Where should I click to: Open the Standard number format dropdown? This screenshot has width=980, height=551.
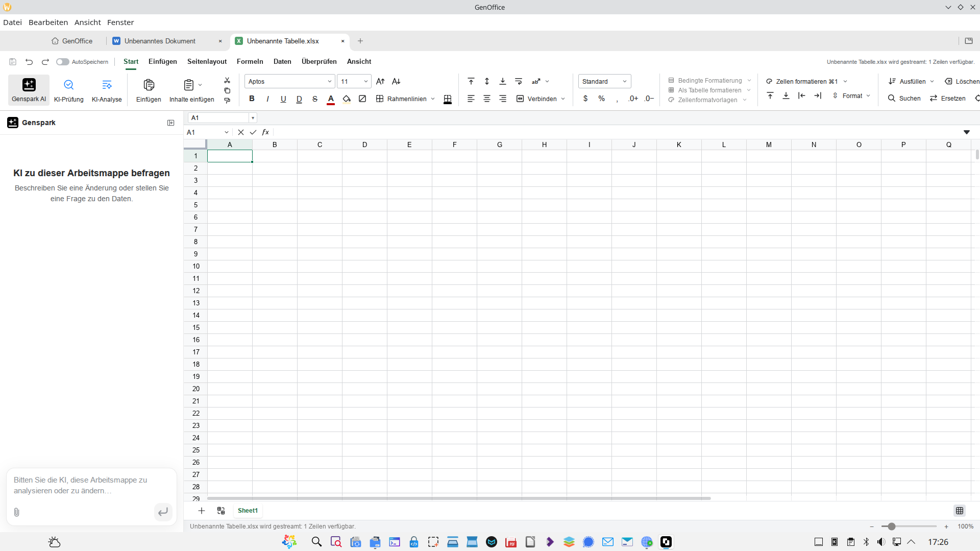(605, 81)
